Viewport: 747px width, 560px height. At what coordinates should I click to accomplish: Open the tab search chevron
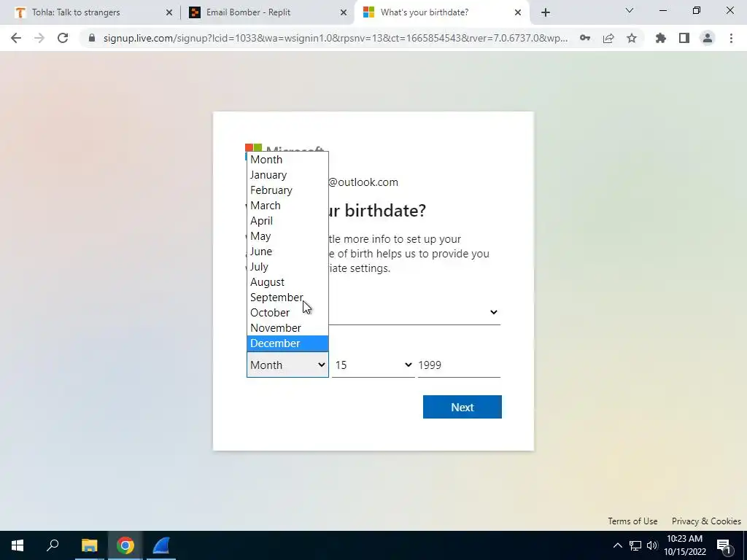click(x=630, y=10)
